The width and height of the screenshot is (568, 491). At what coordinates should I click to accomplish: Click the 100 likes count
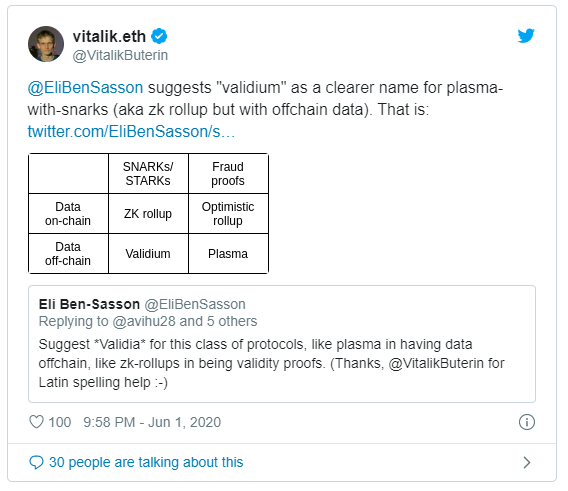pyautogui.click(x=60, y=422)
